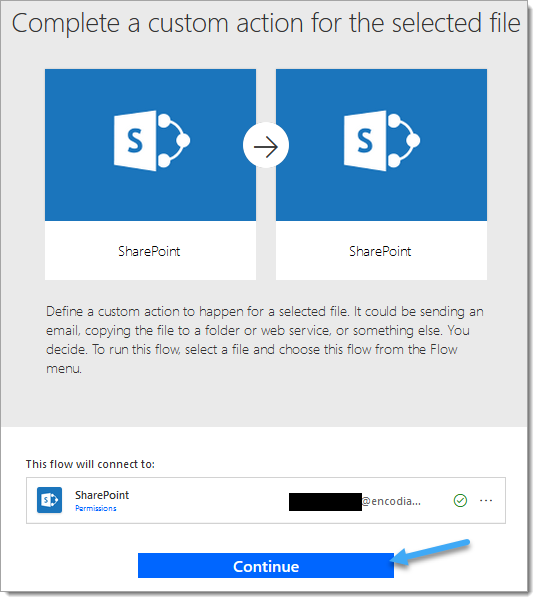538x602 pixels.
Task: Click the 'This flow will connect to:' text
Action: pyautogui.click(x=90, y=464)
